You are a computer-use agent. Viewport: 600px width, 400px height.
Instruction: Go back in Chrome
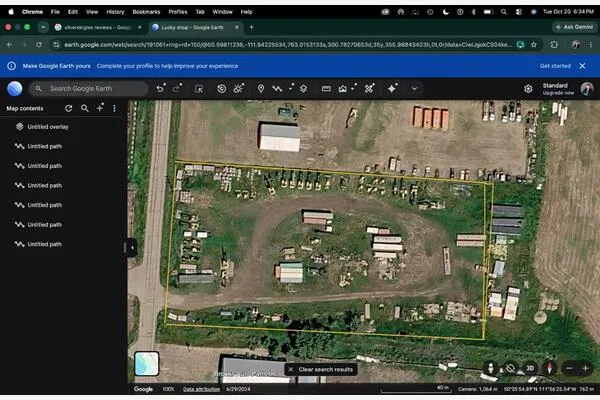[10, 45]
